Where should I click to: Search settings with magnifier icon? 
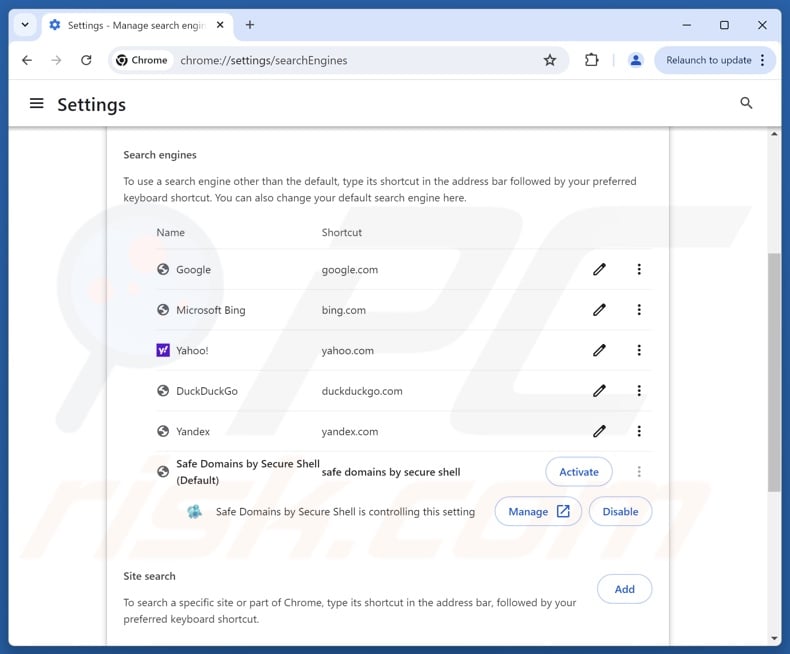[x=746, y=103]
